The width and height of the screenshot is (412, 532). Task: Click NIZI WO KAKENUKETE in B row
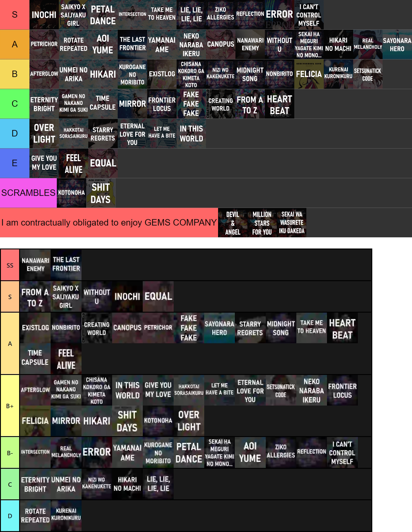click(x=221, y=74)
